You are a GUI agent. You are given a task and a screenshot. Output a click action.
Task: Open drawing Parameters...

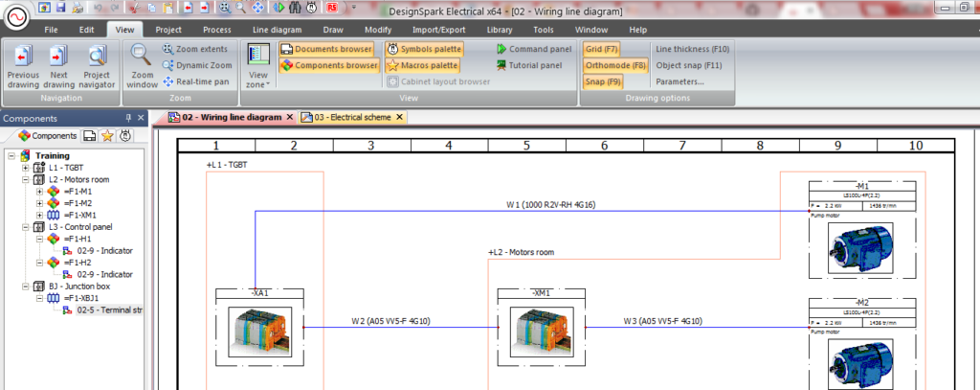pos(680,81)
